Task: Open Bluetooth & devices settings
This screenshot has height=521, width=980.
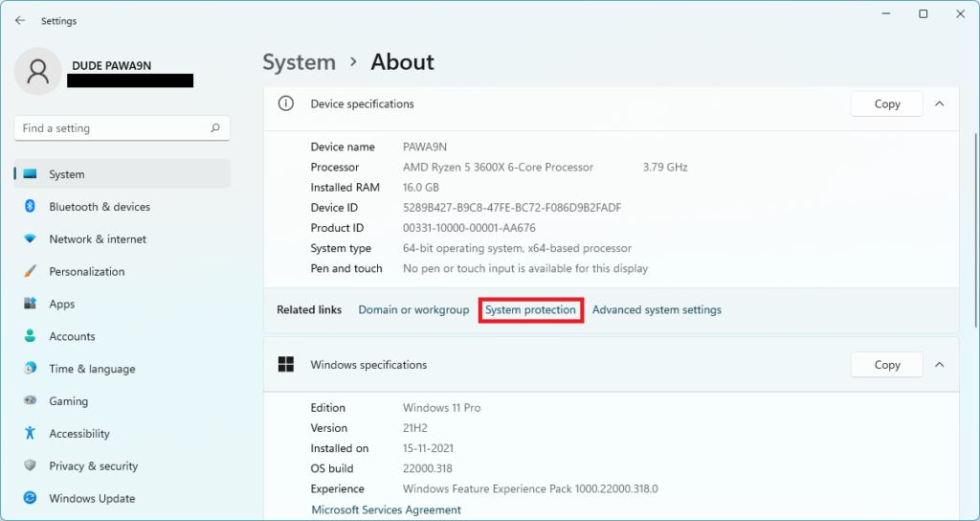Action: click(100, 207)
